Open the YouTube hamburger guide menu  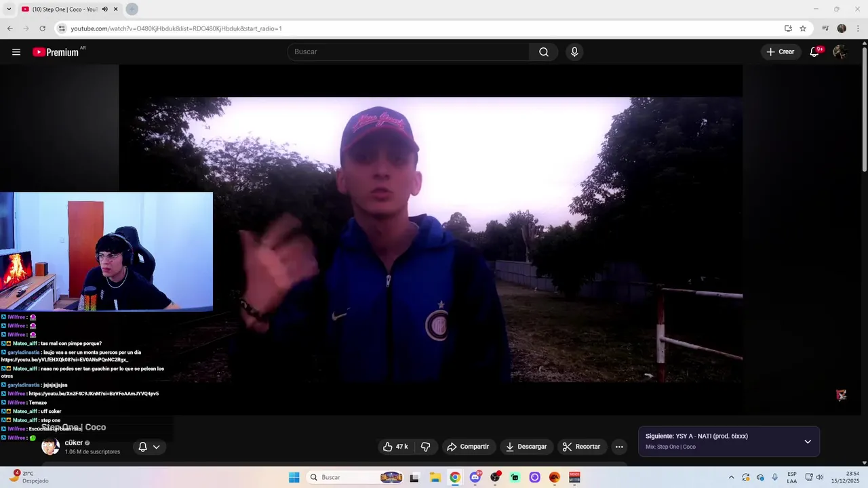point(16,52)
